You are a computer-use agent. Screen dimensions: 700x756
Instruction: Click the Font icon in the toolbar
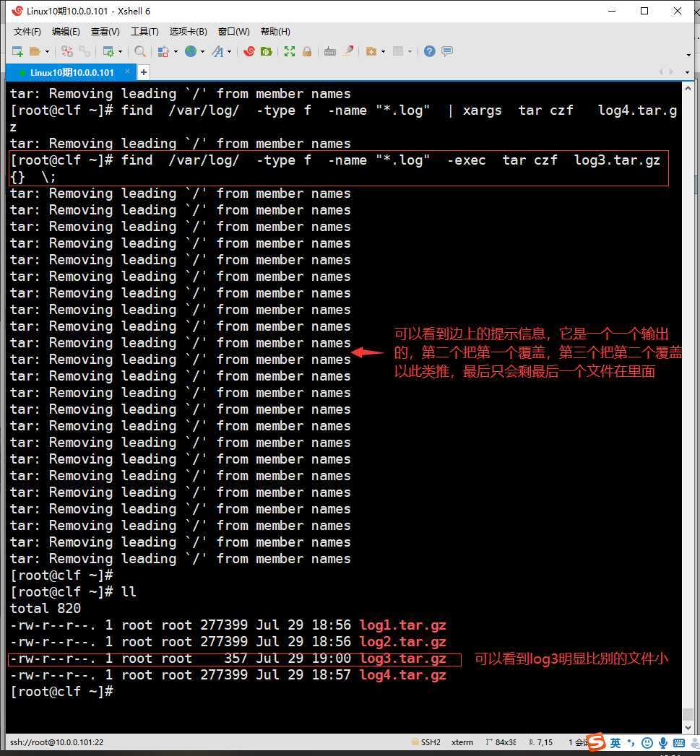tap(217, 51)
